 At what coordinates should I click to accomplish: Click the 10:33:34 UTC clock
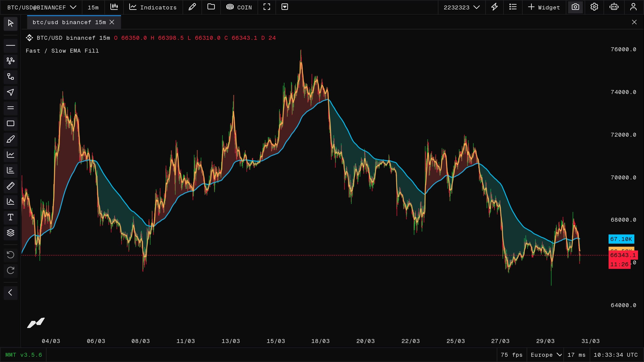(x=616, y=355)
